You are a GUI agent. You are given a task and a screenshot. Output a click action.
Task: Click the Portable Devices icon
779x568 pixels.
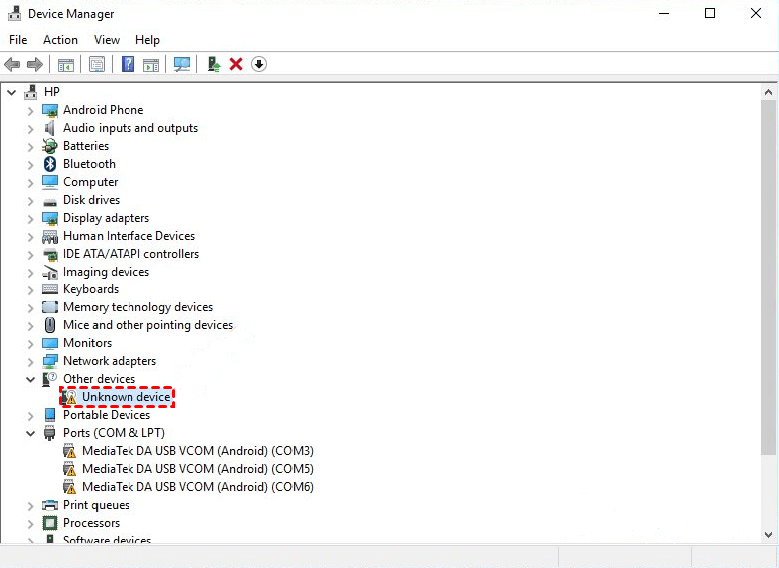[x=50, y=415]
